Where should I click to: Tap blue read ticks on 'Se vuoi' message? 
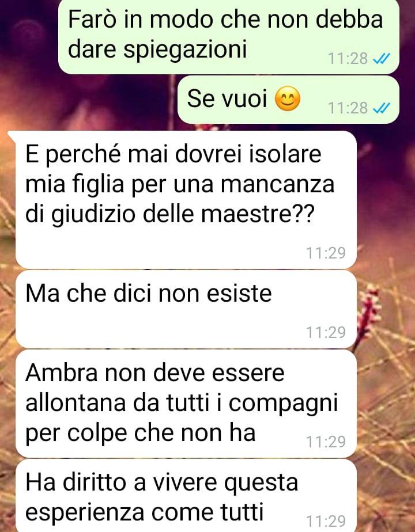click(x=382, y=108)
